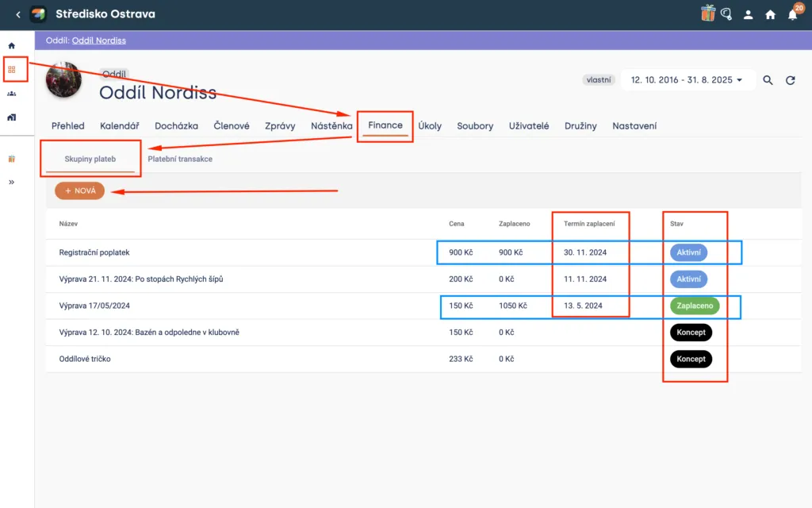Follow the Oddíl Nordiss breadcrumb link
This screenshot has height=508, width=812.
[x=99, y=40]
